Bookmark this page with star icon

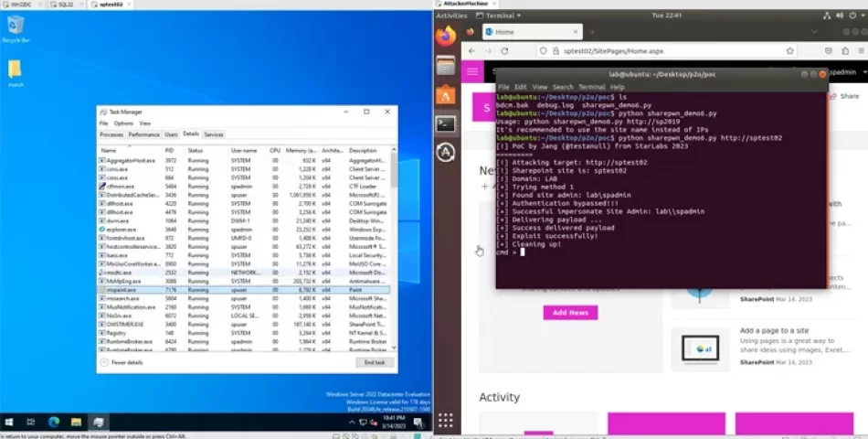click(790, 51)
